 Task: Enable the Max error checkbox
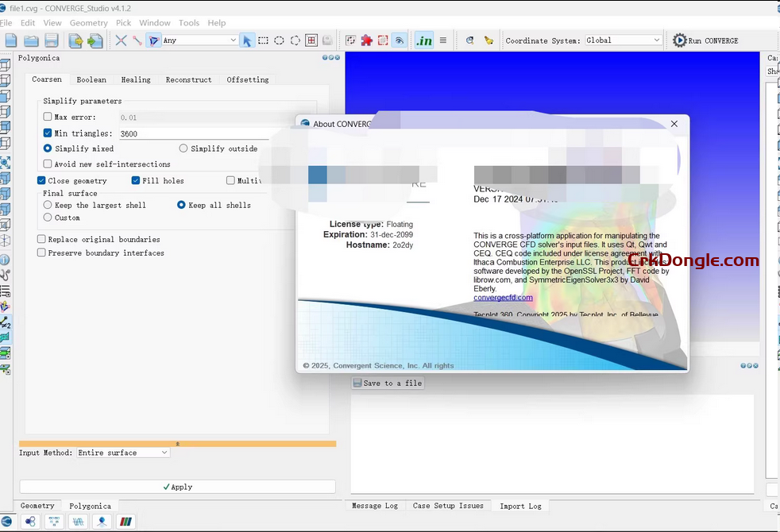pyautogui.click(x=46, y=117)
